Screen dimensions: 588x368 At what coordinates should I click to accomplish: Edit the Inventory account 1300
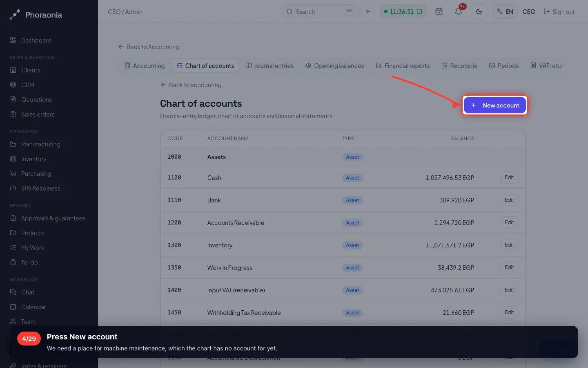[x=509, y=245]
